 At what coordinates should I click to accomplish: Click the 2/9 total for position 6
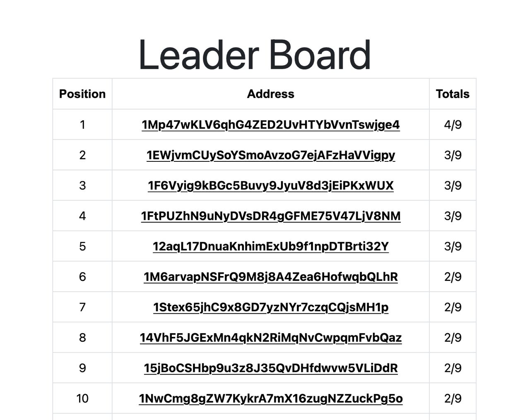[453, 277]
